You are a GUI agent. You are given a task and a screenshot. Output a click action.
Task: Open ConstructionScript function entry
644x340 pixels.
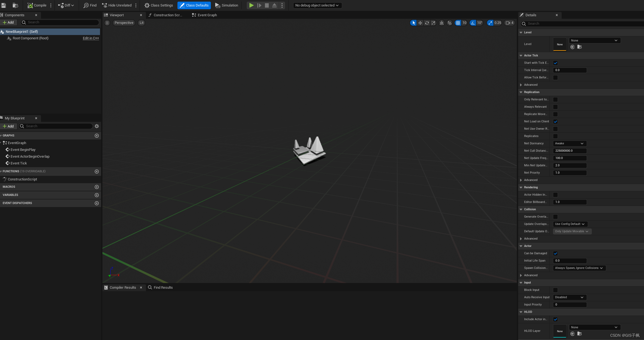point(23,179)
